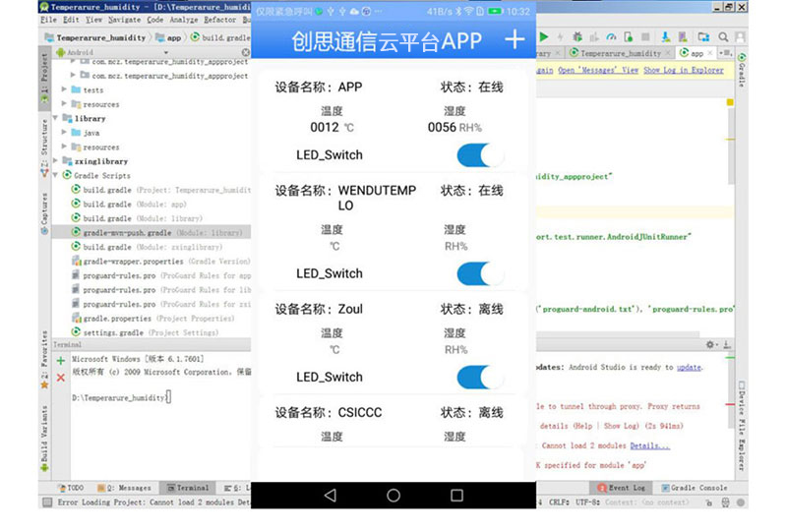Expand the java folder under library

coord(64,132)
